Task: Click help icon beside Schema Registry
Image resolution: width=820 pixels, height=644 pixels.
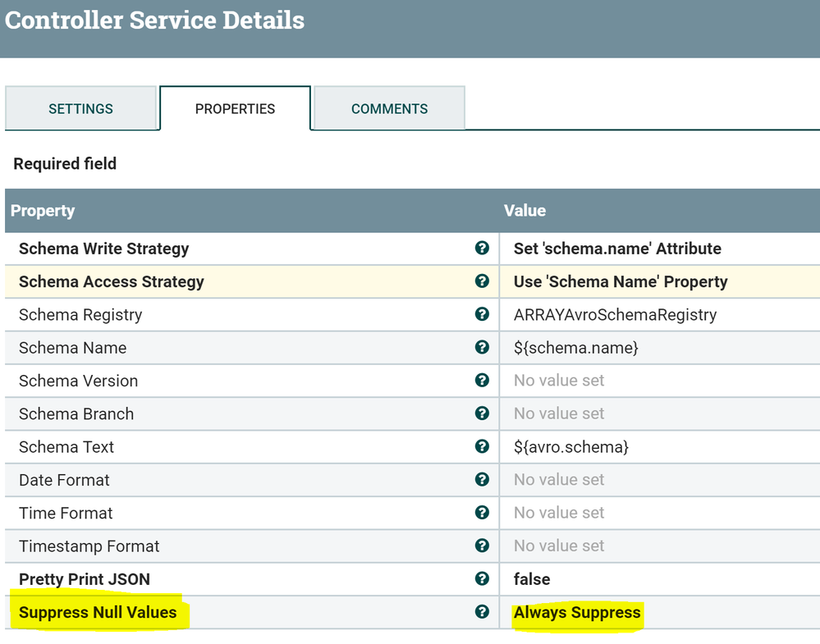Action: [482, 314]
